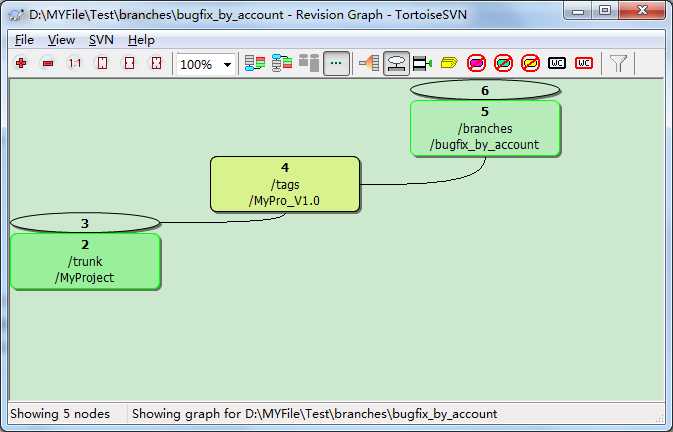This screenshot has width=673, height=432.
Task: Close the Revision Graph window
Action: click(x=642, y=11)
